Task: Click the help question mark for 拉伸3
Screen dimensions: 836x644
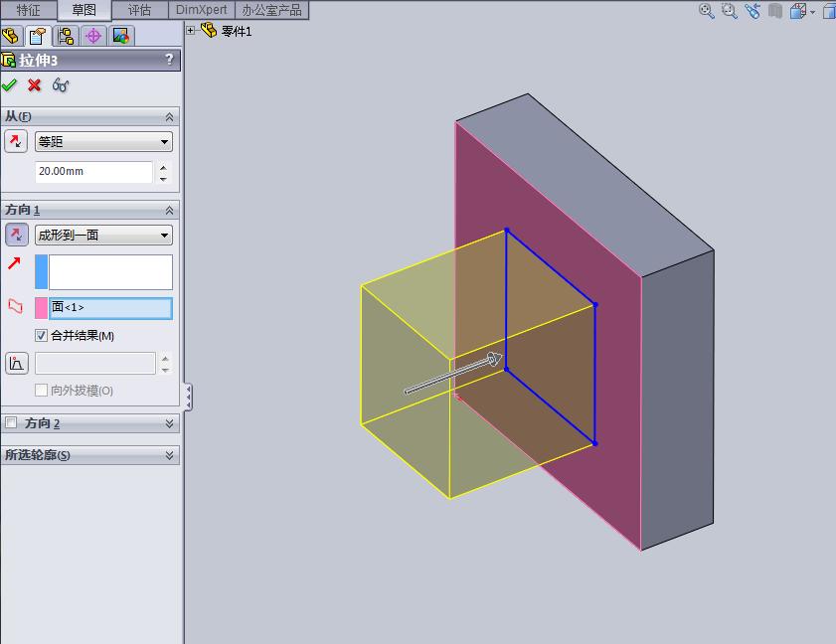Action: 169,60
